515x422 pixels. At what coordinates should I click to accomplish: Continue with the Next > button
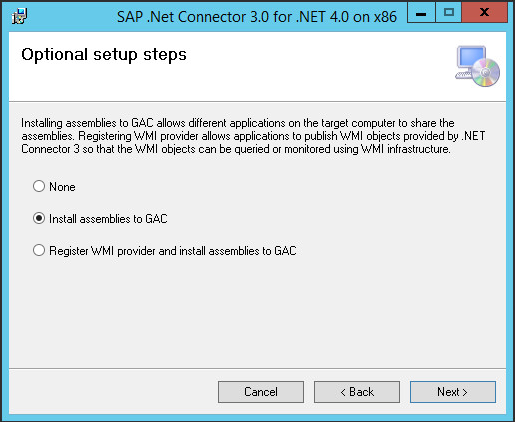click(453, 392)
